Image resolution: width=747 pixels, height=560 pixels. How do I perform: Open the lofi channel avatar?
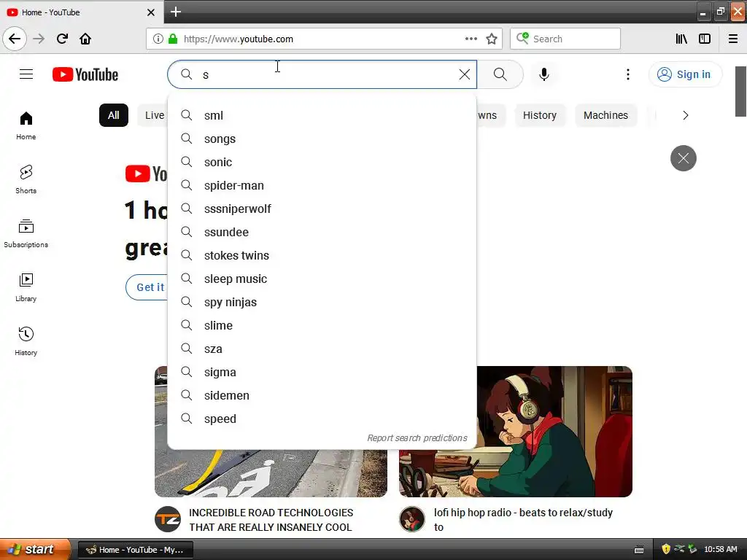(412, 519)
